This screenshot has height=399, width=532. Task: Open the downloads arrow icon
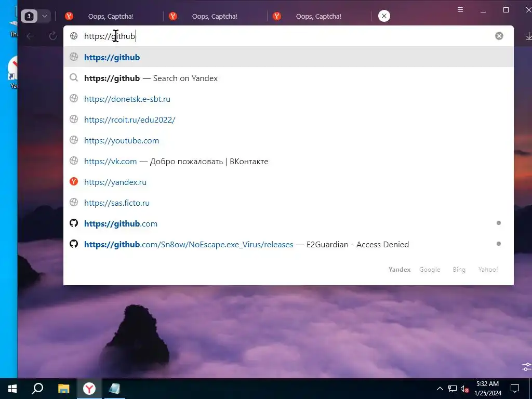click(x=528, y=36)
